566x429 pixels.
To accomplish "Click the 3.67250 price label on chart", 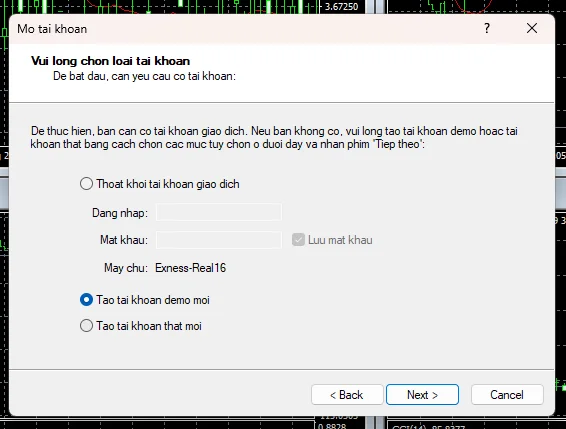I will coord(341,6).
